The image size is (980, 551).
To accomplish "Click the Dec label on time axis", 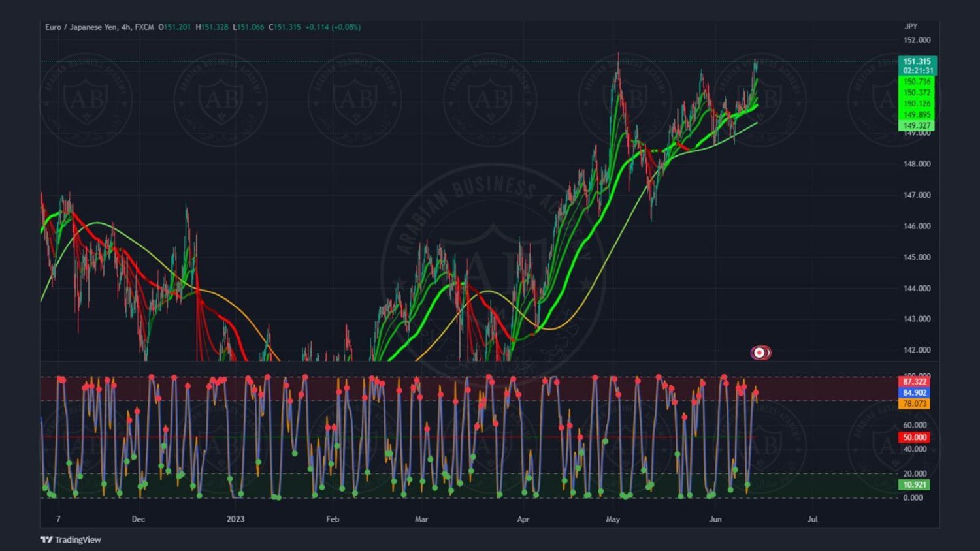I will click(138, 519).
